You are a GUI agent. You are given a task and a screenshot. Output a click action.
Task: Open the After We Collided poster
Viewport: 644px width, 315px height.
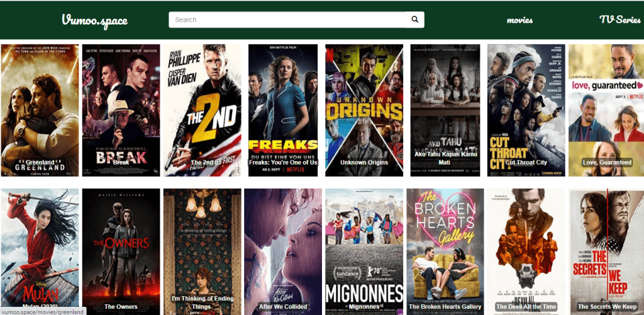283,251
